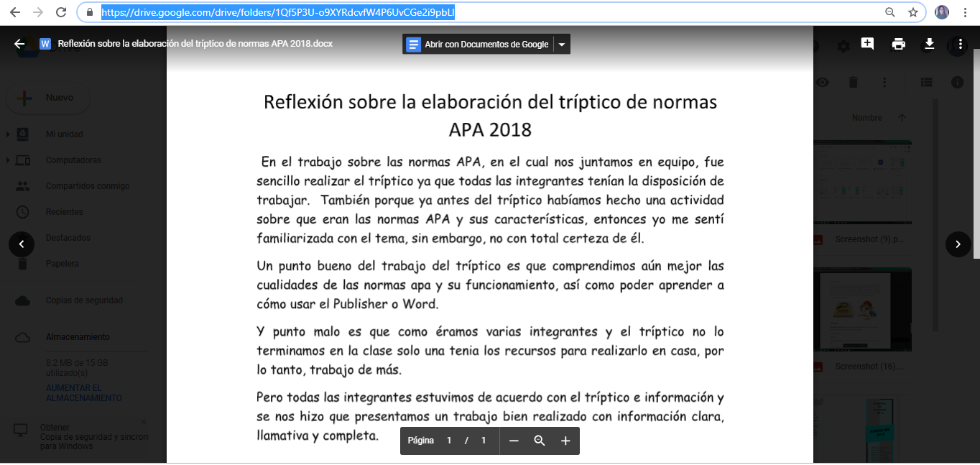Screen dimensions: 980x465
Task: Reload the current page
Action: [61, 12]
